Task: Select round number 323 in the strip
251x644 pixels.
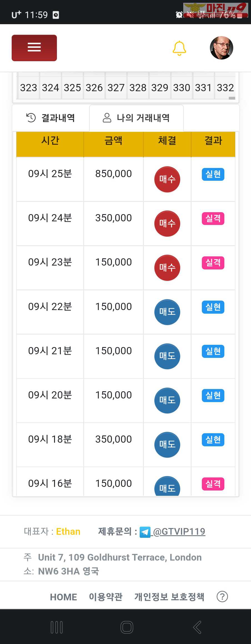Action: (x=29, y=88)
